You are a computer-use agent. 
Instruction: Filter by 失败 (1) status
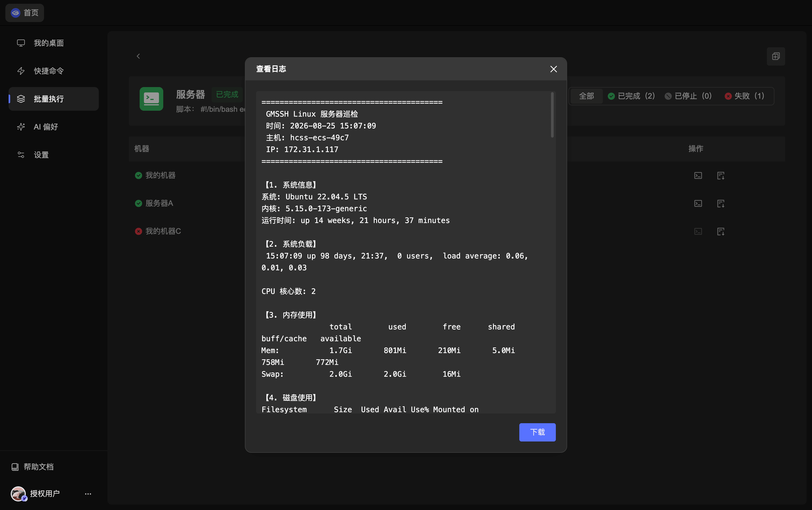coord(744,96)
